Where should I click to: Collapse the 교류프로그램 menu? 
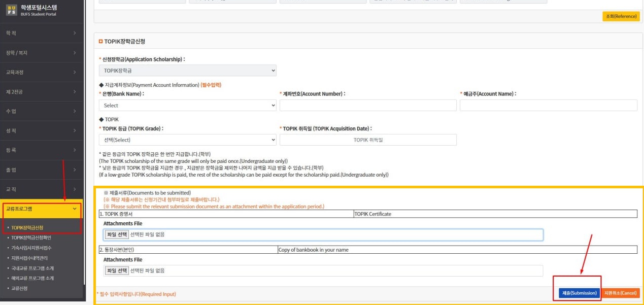[75, 209]
